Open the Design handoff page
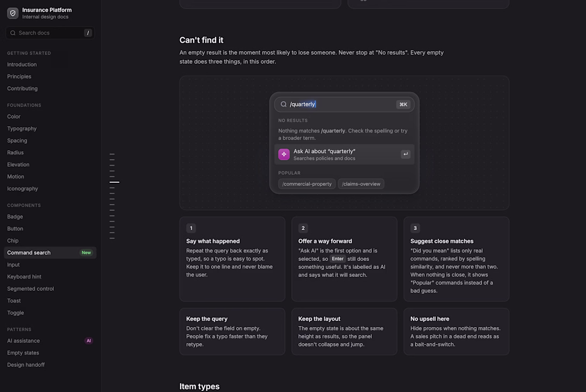This screenshot has height=392, width=586. [x=26, y=364]
